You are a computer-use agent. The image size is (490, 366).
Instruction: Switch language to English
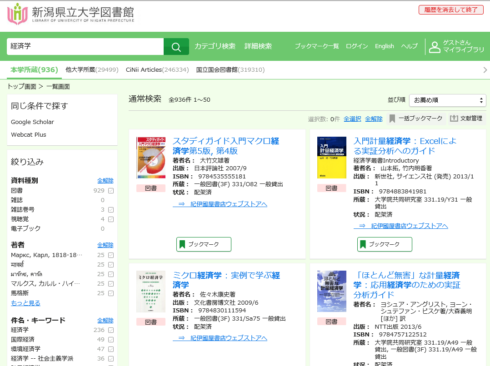coord(384,46)
